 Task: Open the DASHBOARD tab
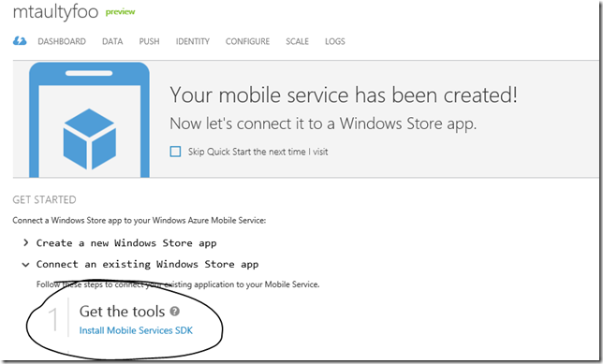[62, 41]
